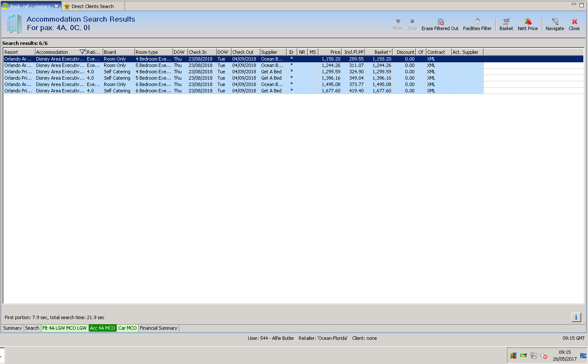Click the Er column header
588x364 pixels.
(292, 52)
